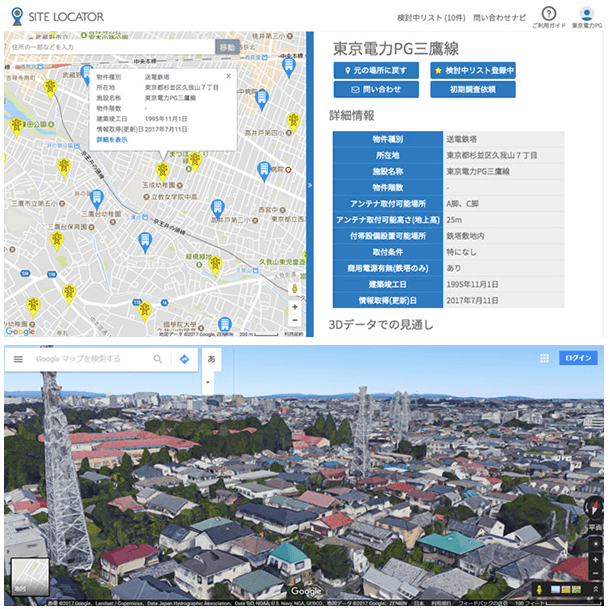The height and width of the screenshot is (609, 610).
Task: Click the SITE LOCATOR logo pin icon
Action: [x=17, y=16]
